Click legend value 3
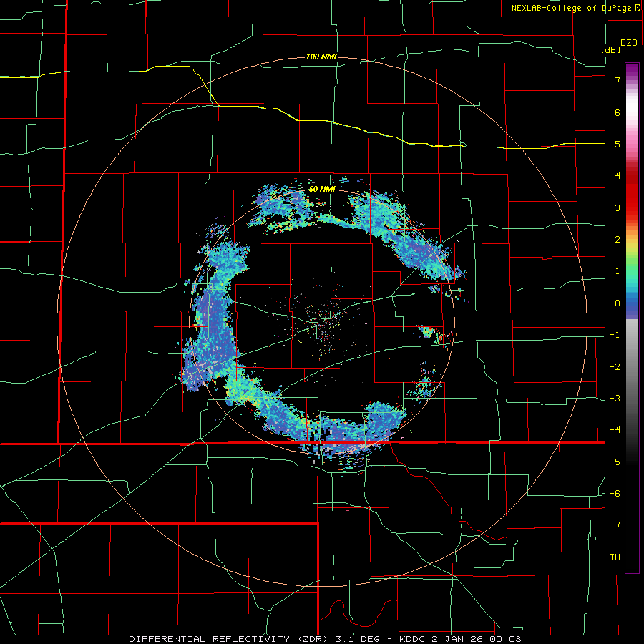This screenshot has height=644, width=644. coord(618,208)
